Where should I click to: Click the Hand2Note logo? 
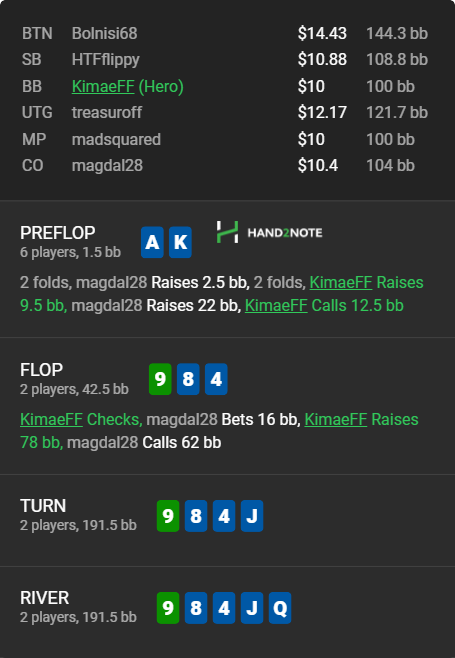point(269,232)
